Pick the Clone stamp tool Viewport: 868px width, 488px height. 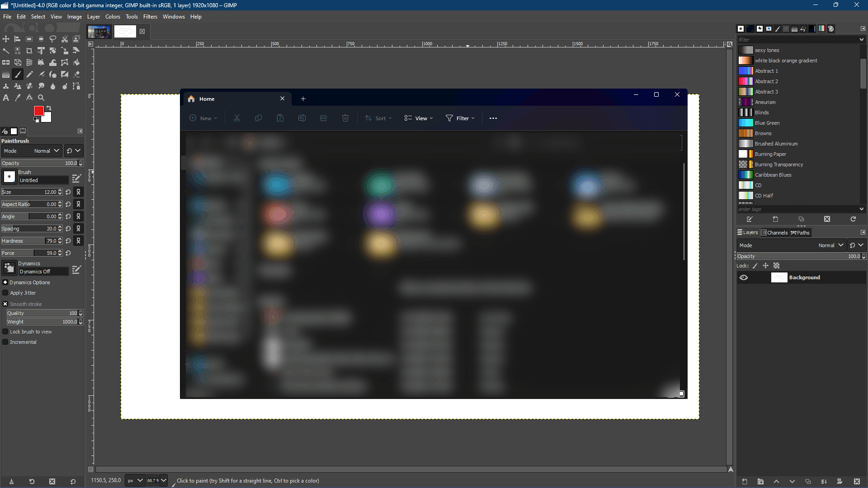coord(6,86)
